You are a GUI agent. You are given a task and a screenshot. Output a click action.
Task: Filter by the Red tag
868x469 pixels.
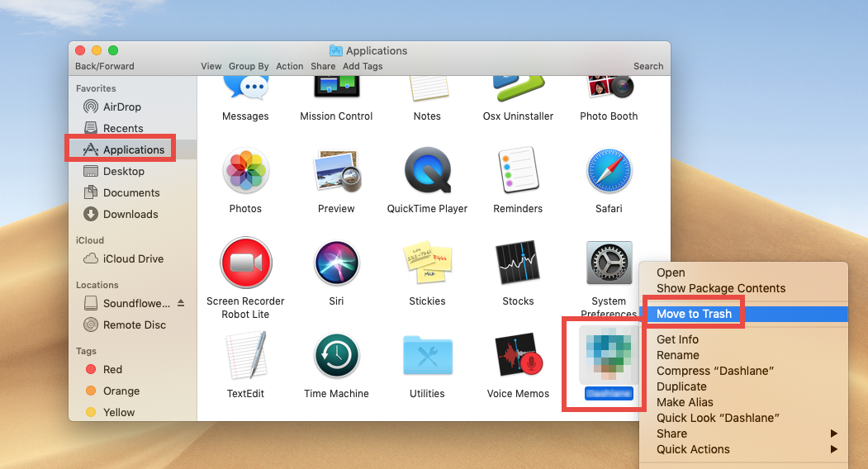coord(112,369)
